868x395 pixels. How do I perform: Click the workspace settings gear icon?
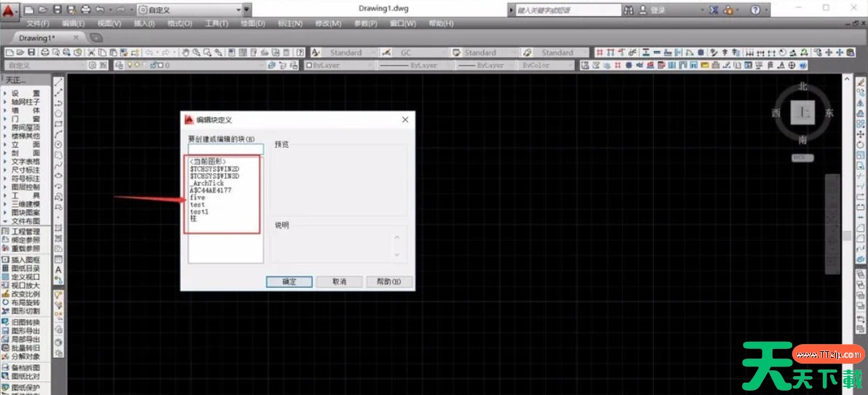tap(93, 65)
